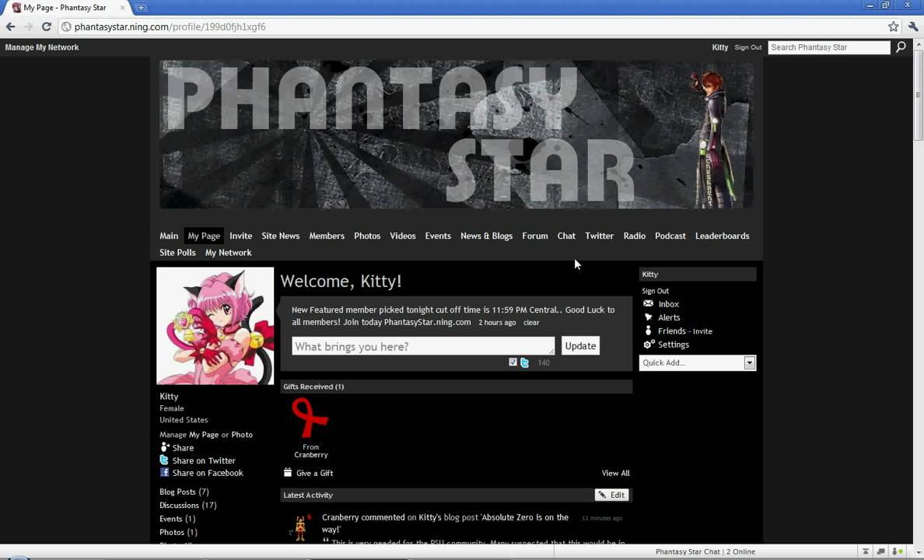Screen dimensions: 924x560
Task: Click the red ribbon gift from Cranberry
Action: tap(310, 418)
